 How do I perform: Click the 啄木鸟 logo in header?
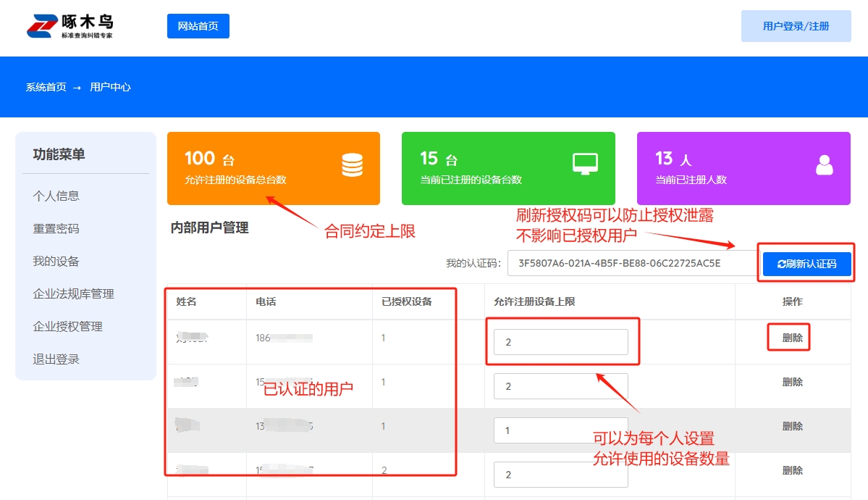70,26
